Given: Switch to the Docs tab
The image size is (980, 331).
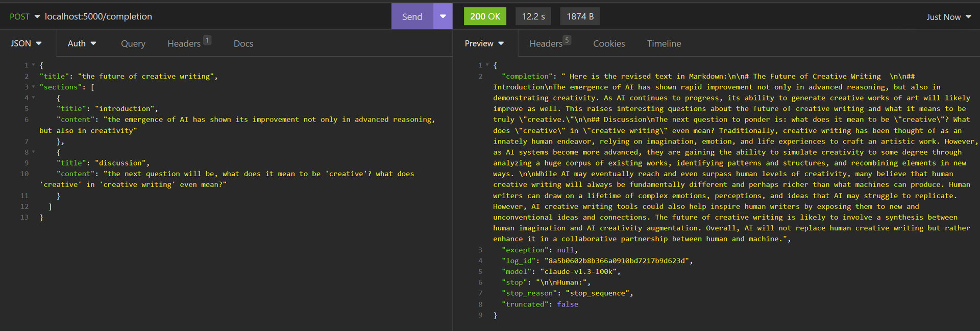Looking at the screenshot, I should [243, 43].
